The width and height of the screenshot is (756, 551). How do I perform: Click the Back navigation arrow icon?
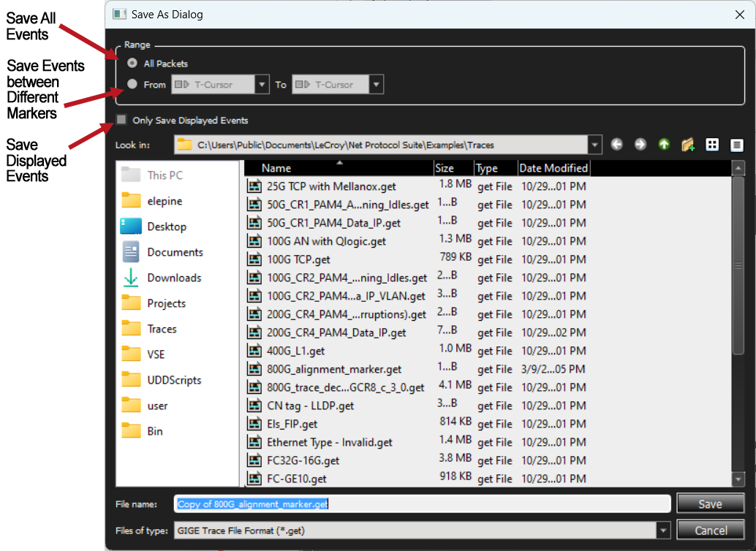coord(616,145)
